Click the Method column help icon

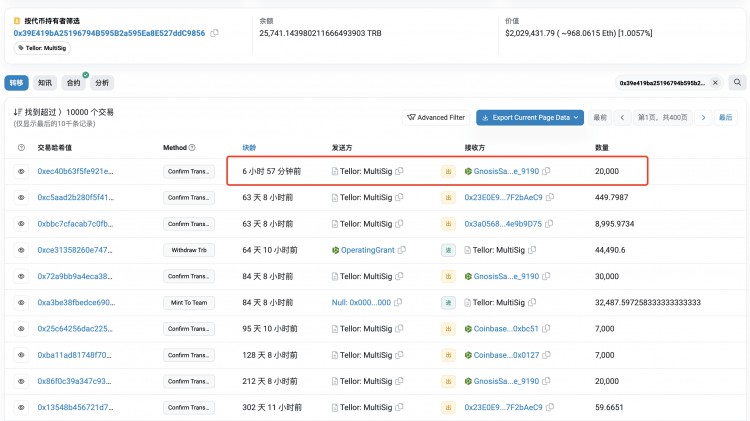tap(192, 147)
